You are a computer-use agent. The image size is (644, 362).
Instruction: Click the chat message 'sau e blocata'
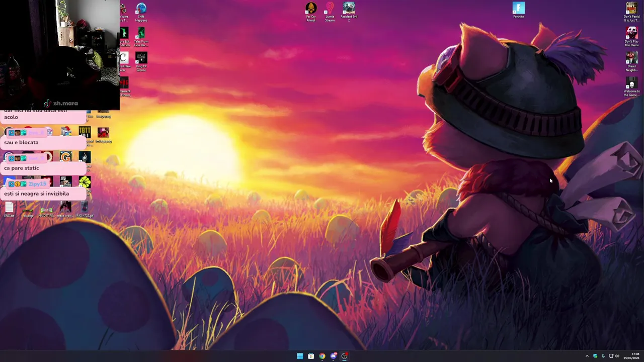tap(21, 142)
